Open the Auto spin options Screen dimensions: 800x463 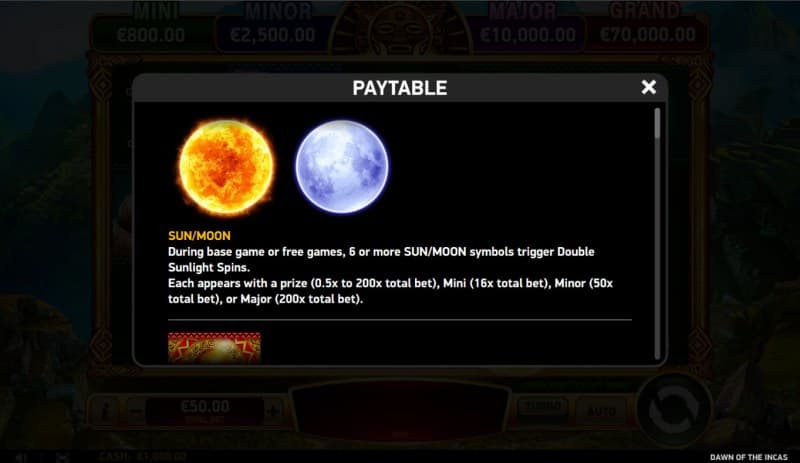pyautogui.click(x=601, y=411)
